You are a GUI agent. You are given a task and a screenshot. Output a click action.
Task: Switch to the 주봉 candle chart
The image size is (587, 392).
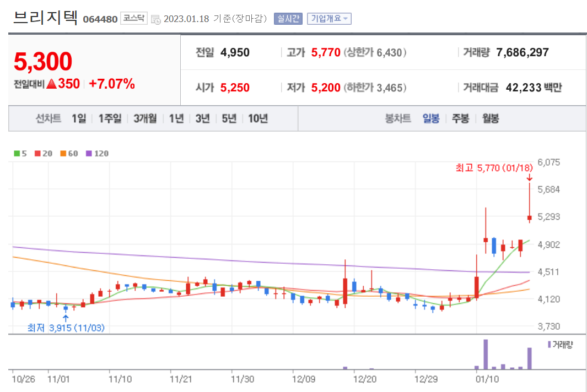(460, 118)
